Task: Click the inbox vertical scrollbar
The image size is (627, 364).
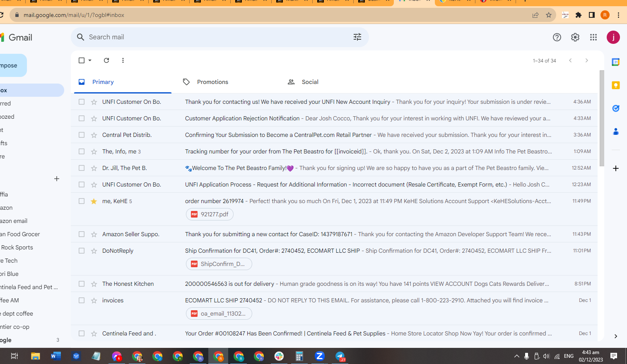Action: 602,118
